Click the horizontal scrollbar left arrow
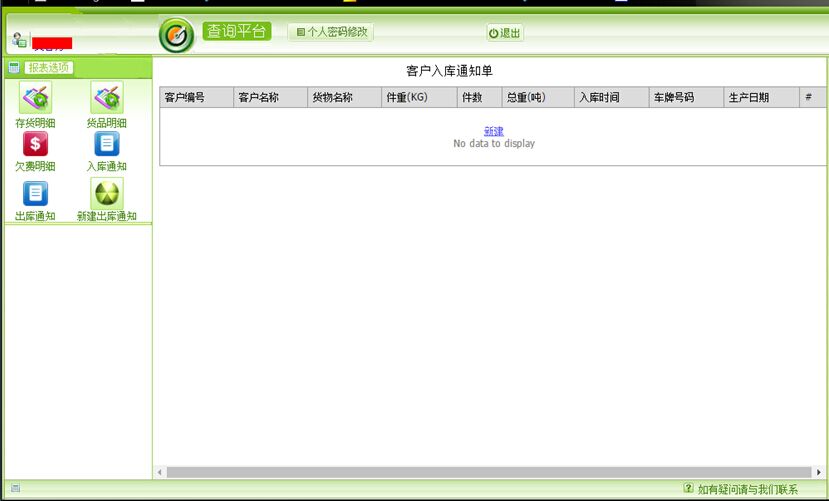The width and height of the screenshot is (829, 501). point(160,472)
